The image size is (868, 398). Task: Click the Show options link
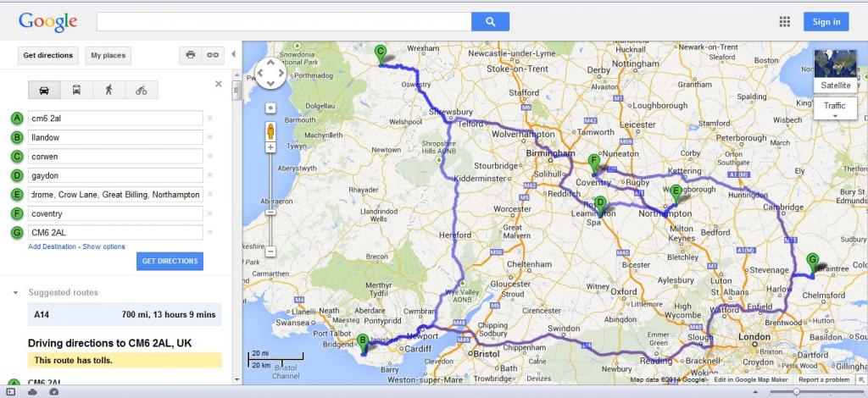point(103,246)
